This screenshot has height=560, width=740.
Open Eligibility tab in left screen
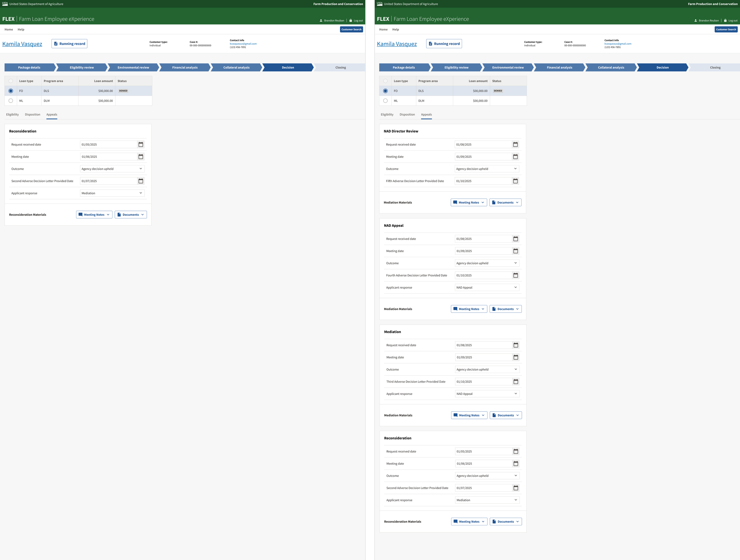click(12, 114)
